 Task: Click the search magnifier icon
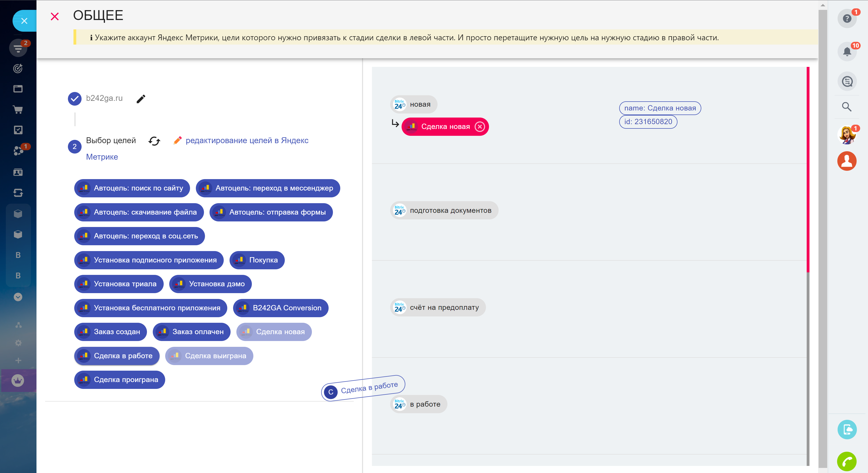click(847, 107)
